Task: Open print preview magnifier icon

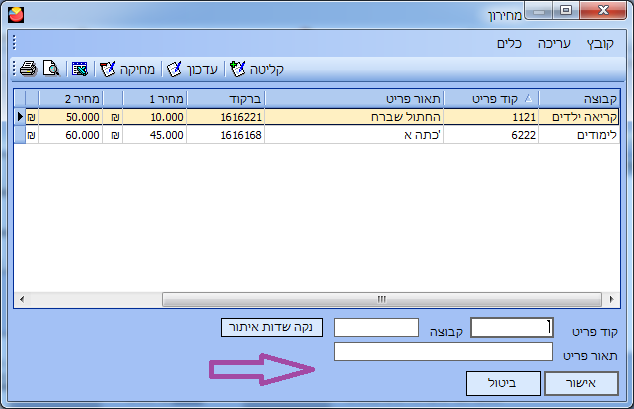Action: [51, 69]
